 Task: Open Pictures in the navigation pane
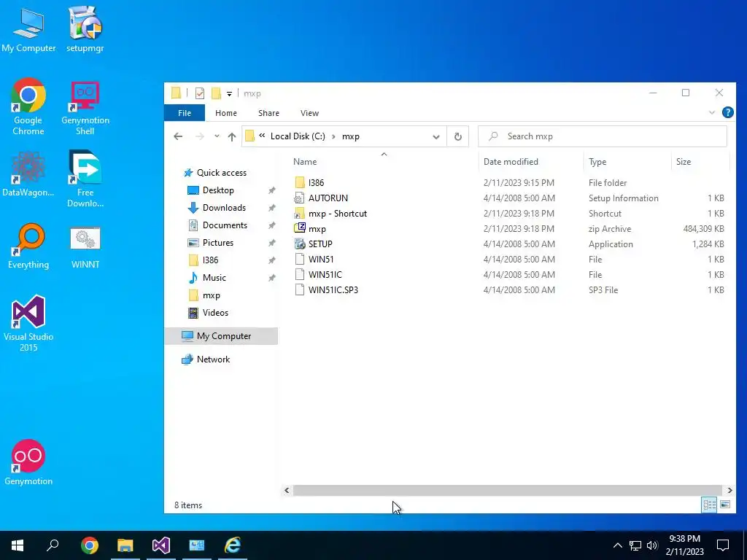click(217, 243)
